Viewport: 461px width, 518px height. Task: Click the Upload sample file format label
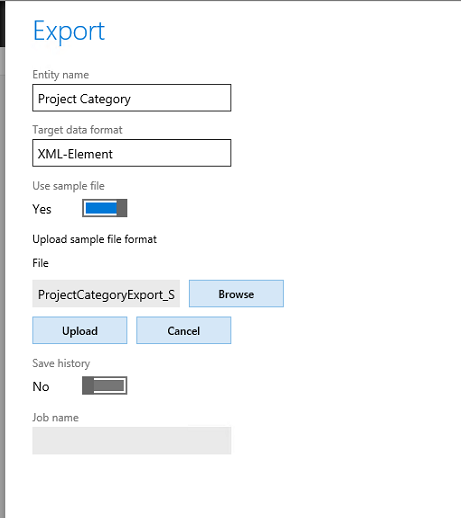pos(94,239)
